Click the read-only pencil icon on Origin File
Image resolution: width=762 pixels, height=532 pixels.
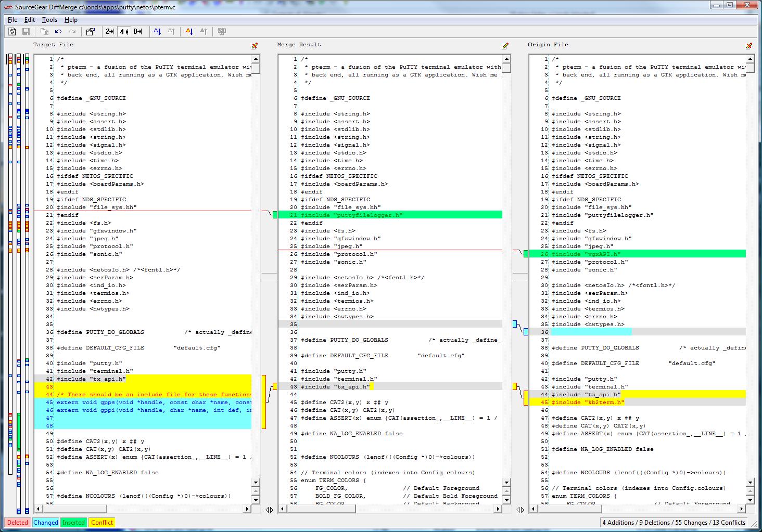[749, 46]
